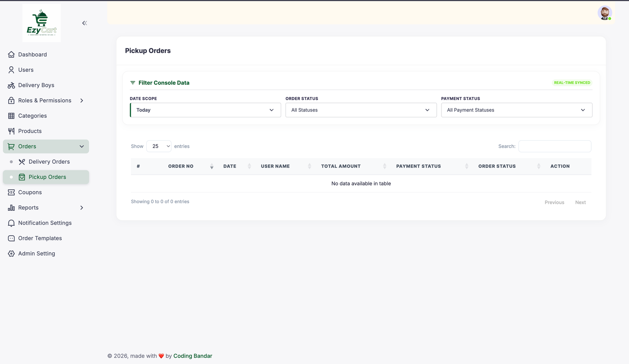Screen dimensions: 629x364
Task: Open the Date Scope dropdown showing Today
Action: tap(206, 110)
